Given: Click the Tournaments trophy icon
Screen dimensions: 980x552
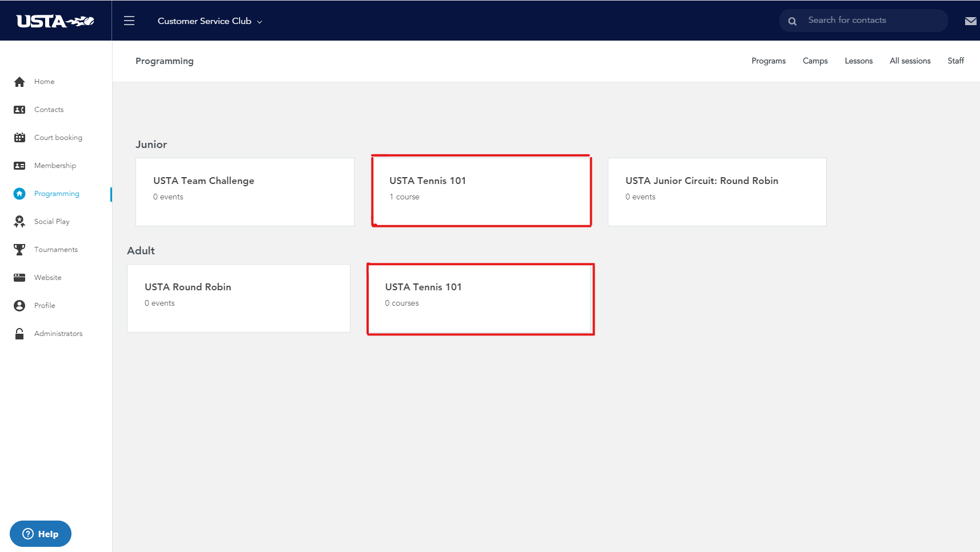Looking at the screenshot, I should (x=19, y=250).
